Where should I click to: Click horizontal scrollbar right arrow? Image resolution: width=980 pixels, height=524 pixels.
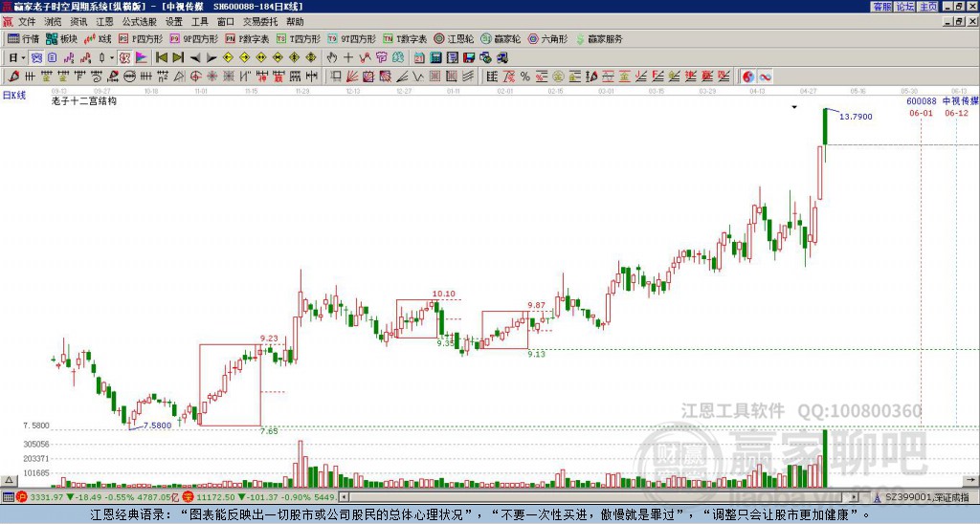[x=854, y=497]
